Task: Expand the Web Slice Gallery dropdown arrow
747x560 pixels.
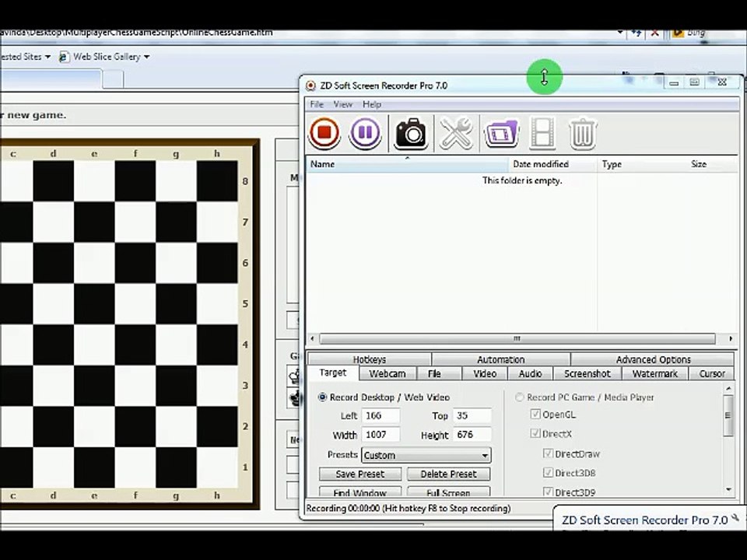Action: (x=147, y=57)
